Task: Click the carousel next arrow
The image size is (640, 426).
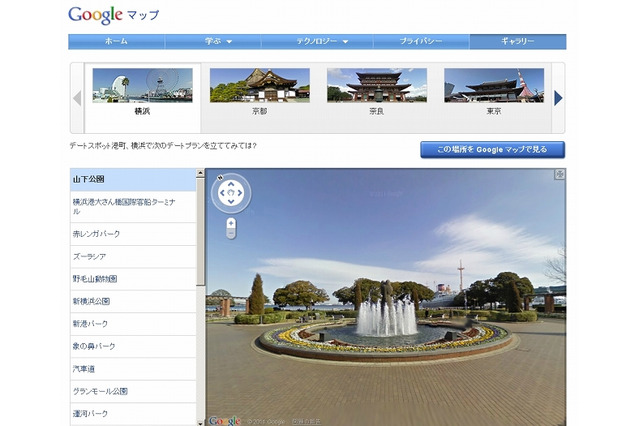Action: tap(558, 98)
